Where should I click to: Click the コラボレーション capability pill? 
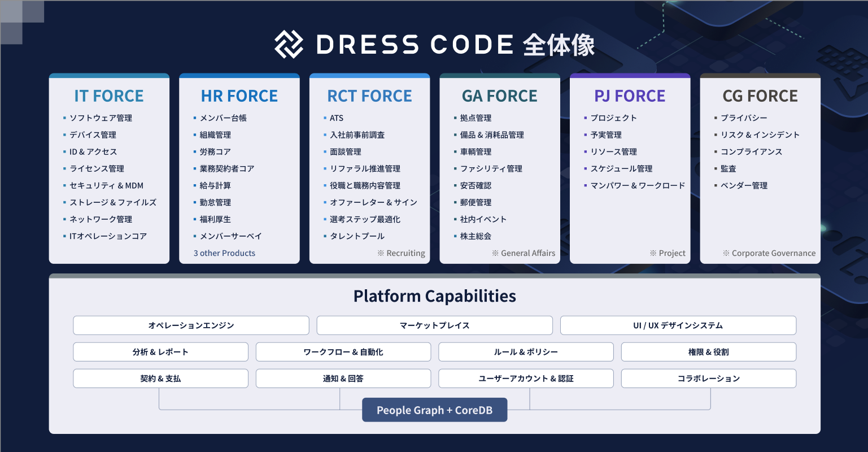click(x=708, y=378)
